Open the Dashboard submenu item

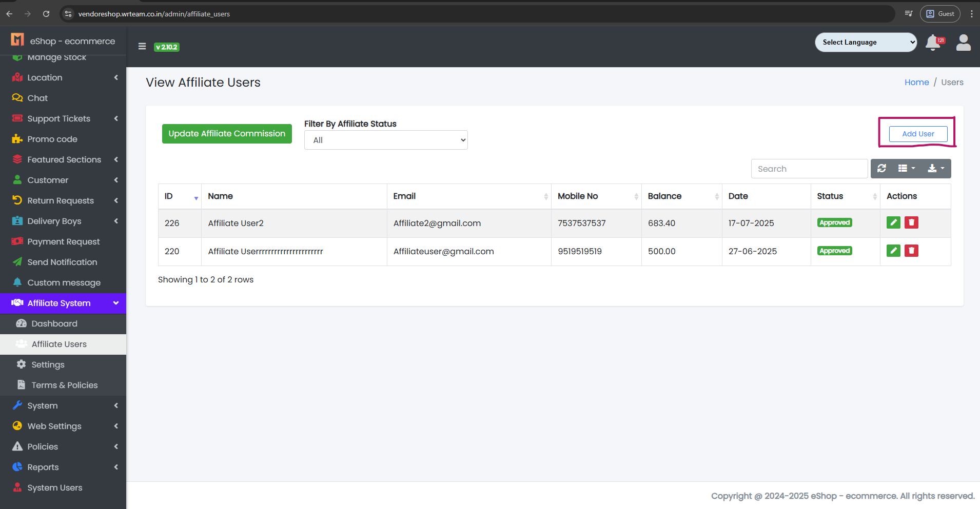(x=63, y=323)
